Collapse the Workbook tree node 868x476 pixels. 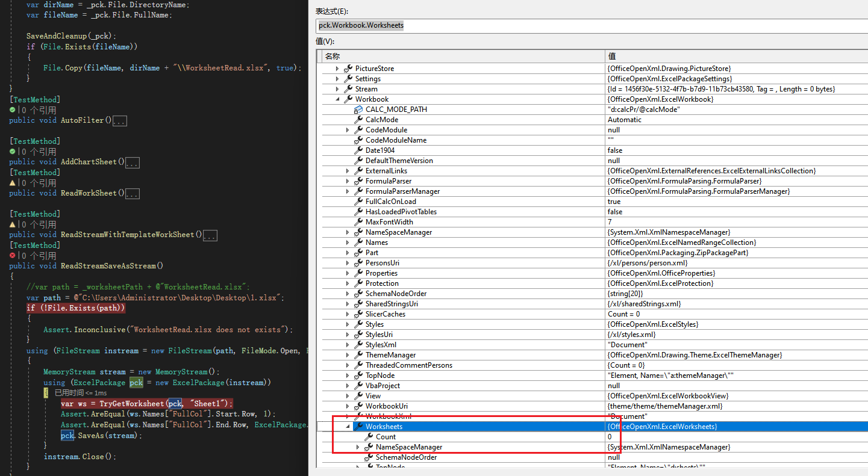[x=338, y=99]
